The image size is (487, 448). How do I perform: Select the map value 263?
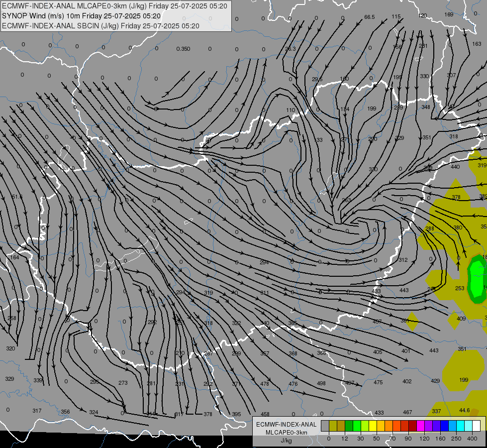coord(346,200)
